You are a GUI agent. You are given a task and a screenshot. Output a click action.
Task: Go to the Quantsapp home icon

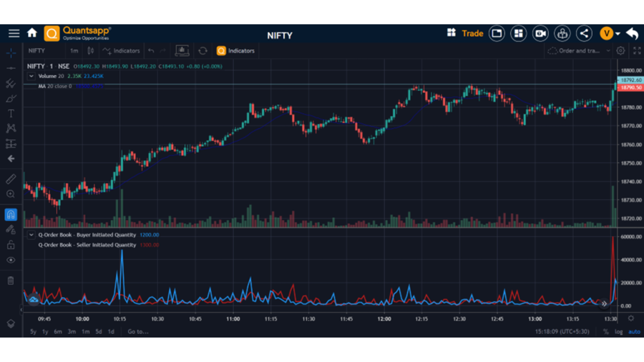point(32,33)
